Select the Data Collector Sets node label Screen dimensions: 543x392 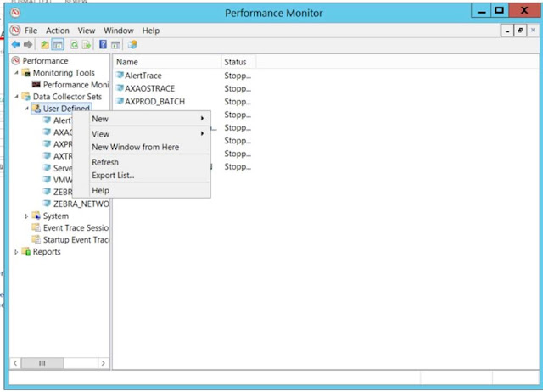pyautogui.click(x=67, y=97)
